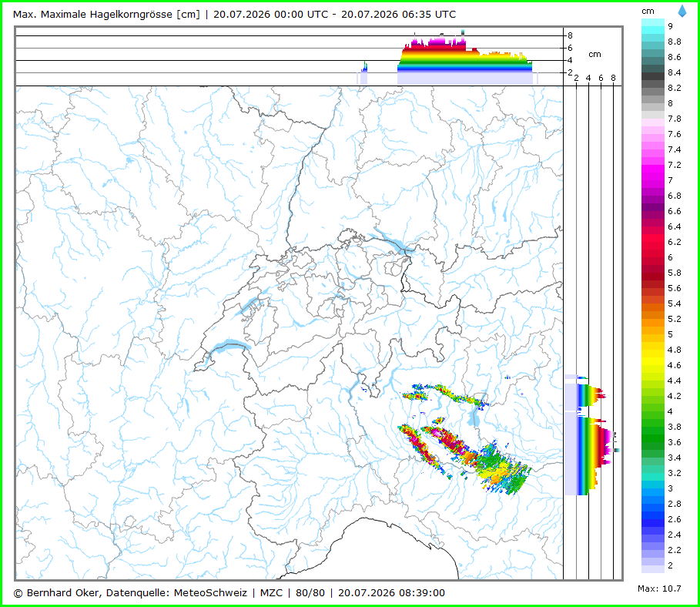The width and height of the screenshot is (700, 607).
Task: Click the legend label '6.8'
Action: (675, 196)
